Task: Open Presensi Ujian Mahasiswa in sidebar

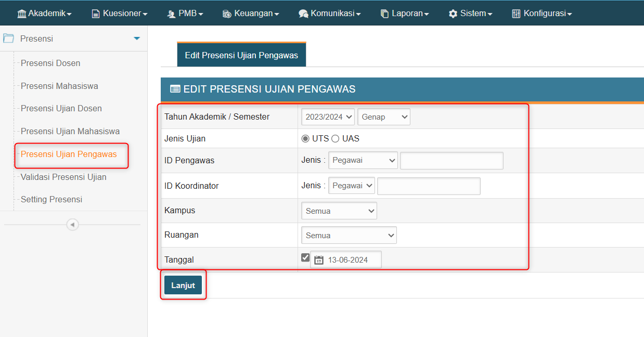Action: (x=70, y=132)
